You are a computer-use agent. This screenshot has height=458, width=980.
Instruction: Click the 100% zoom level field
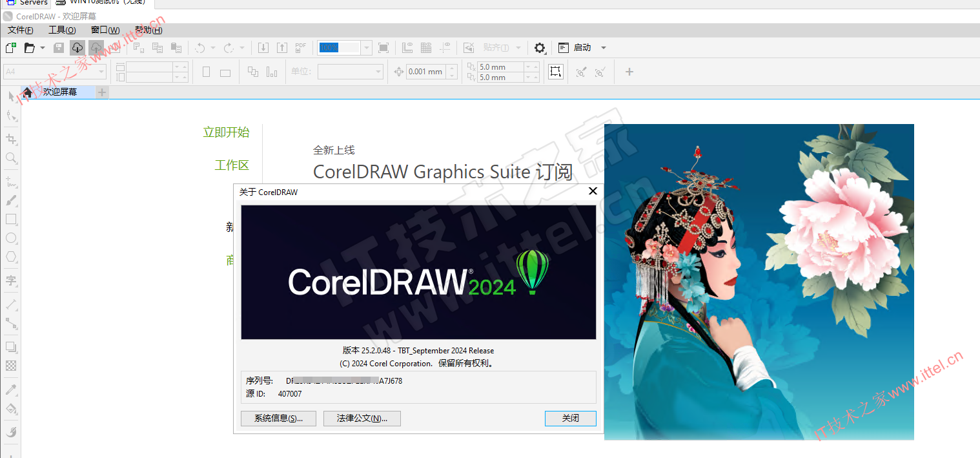tap(339, 48)
